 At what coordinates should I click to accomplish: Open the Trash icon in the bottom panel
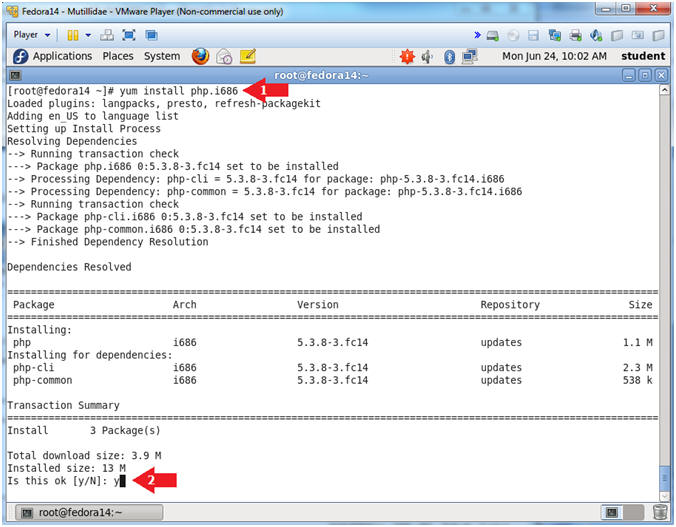(660, 512)
